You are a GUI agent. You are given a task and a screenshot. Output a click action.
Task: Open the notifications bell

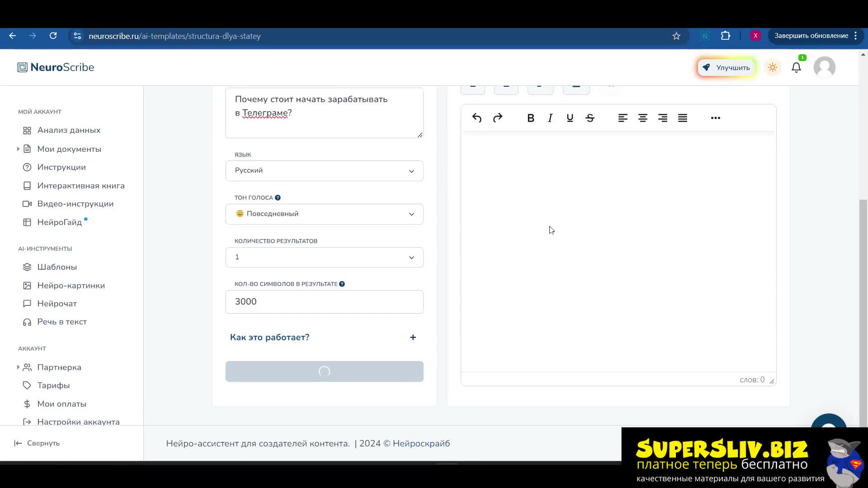pyautogui.click(x=796, y=67)
